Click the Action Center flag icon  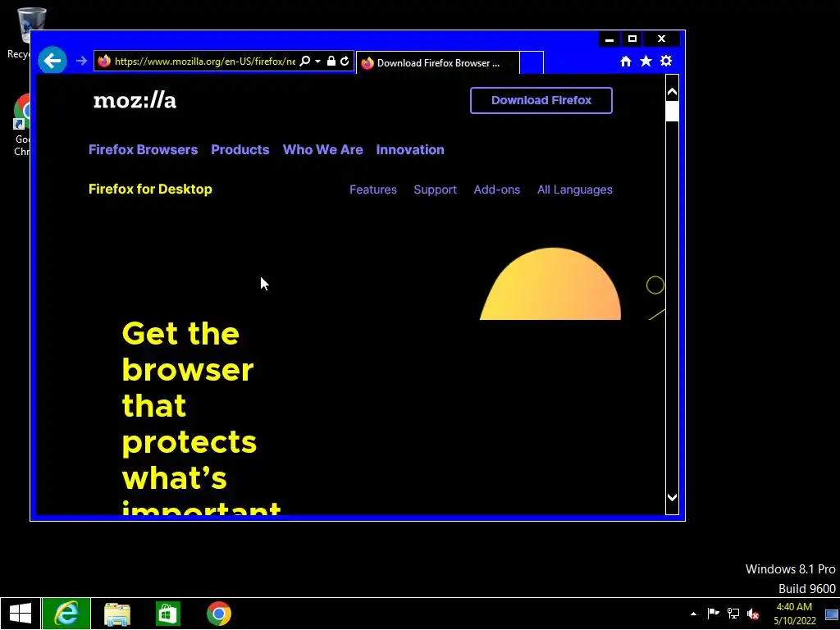click(x=713, y=614)
